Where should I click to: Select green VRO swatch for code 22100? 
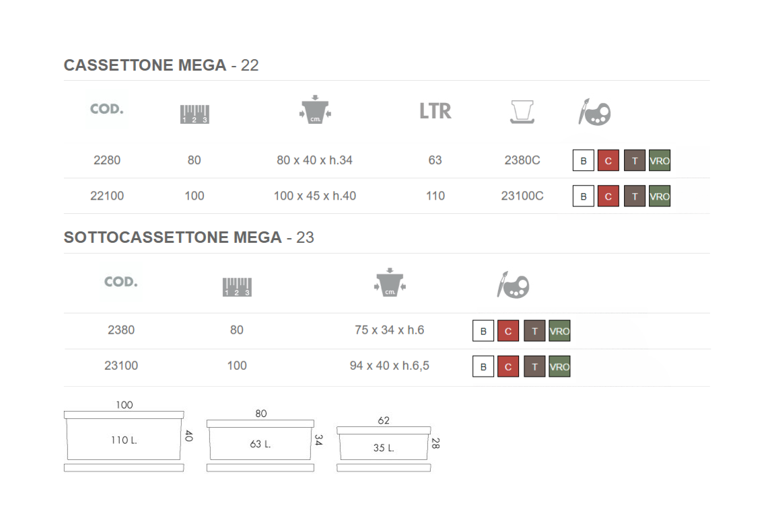point(660,196)
